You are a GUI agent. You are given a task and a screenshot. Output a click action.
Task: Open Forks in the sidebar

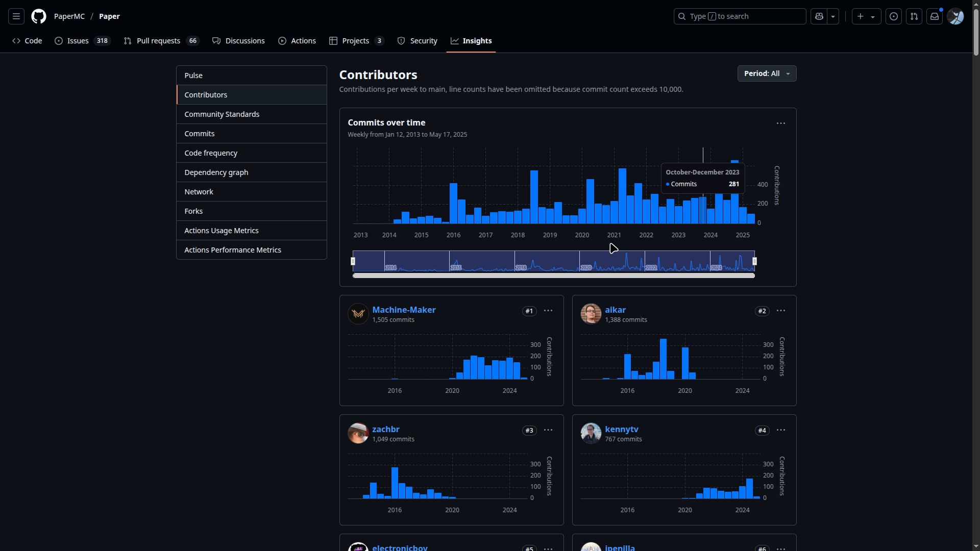click(252, 211)
